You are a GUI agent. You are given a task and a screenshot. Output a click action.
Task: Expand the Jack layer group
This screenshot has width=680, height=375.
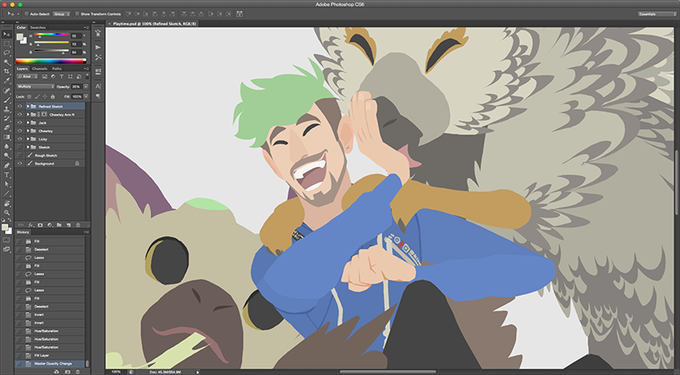[28, 123]
